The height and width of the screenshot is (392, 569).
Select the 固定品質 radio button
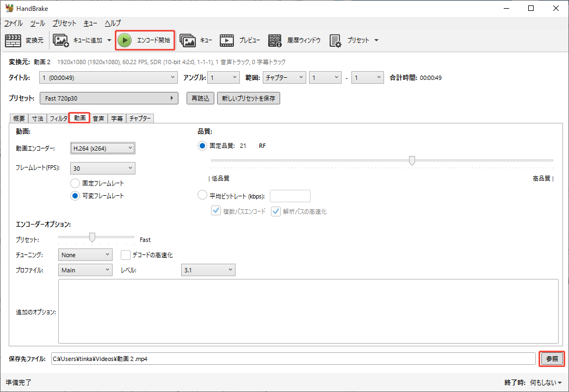pos(202,146)
